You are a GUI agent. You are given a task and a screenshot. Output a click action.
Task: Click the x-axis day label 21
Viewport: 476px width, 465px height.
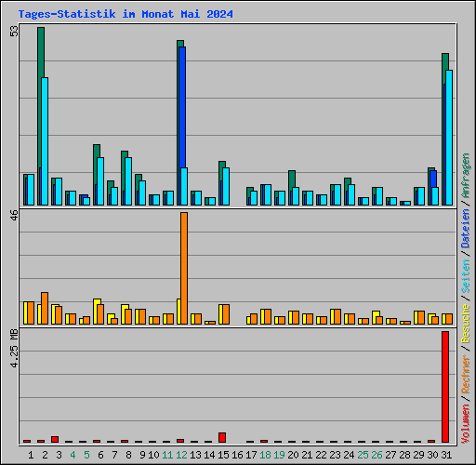point(307,455)
